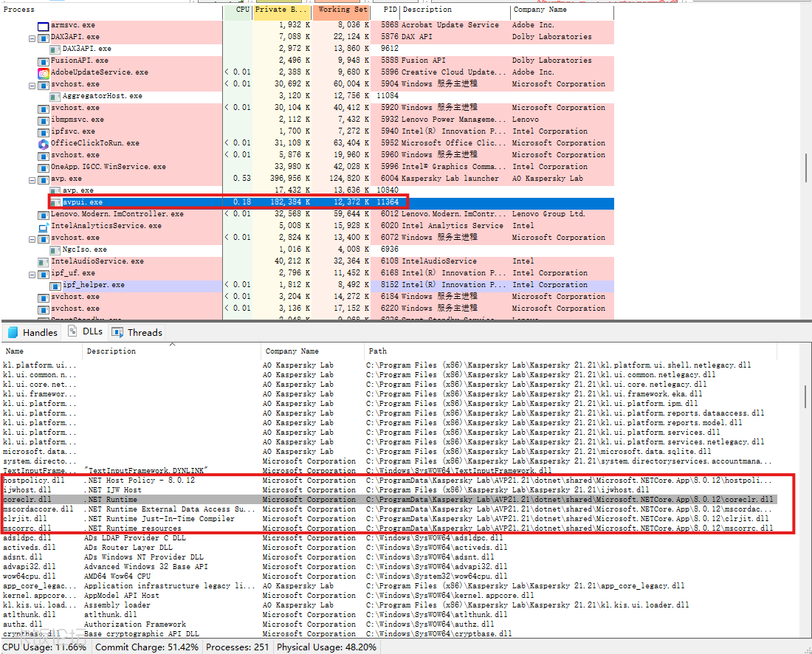Click the Physical Usage status entry
This screenshot has width=812, height=654.
pos(327,647)
